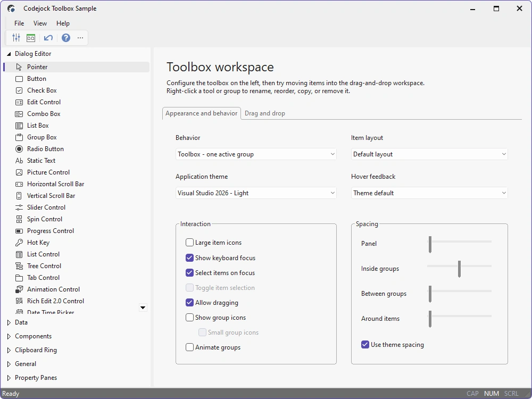Expand the Clipboard Ring group
The width and height of the screenshot is (532, 399).
9,350
